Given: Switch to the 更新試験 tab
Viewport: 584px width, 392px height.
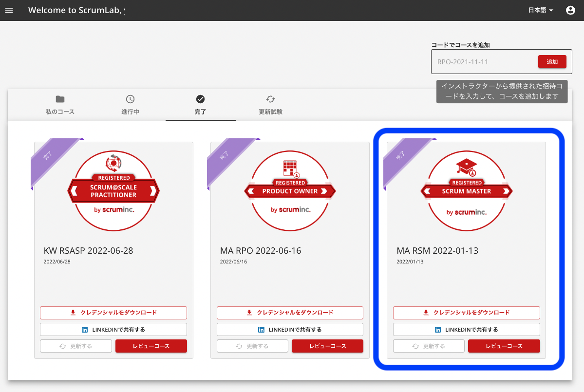Looking at the screenshot, I should [x=271, y=105].
